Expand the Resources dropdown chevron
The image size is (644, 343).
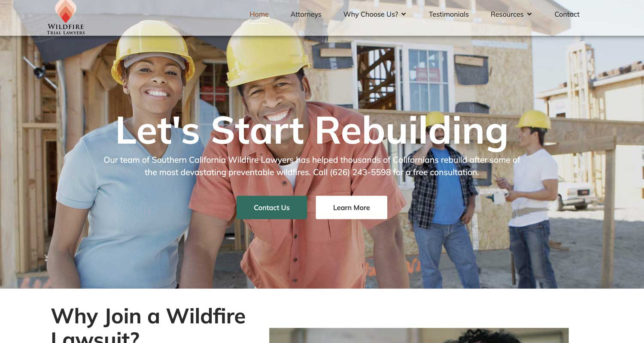click(529, 15)
